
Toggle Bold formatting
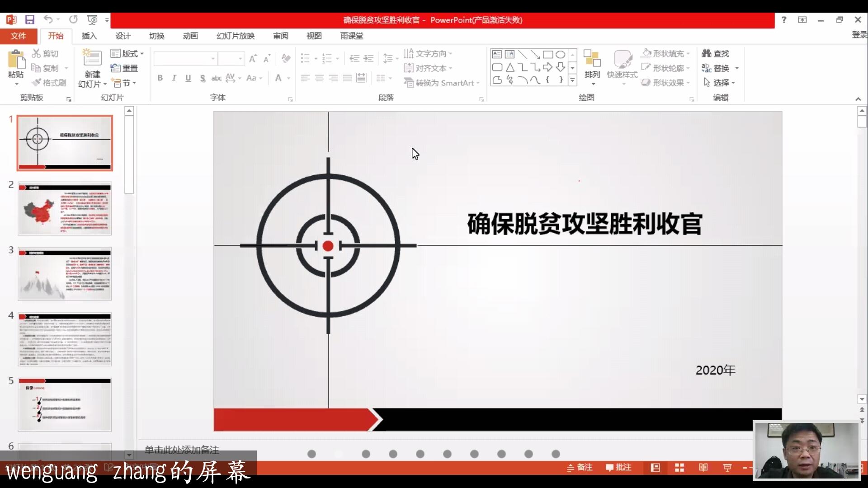160,78
